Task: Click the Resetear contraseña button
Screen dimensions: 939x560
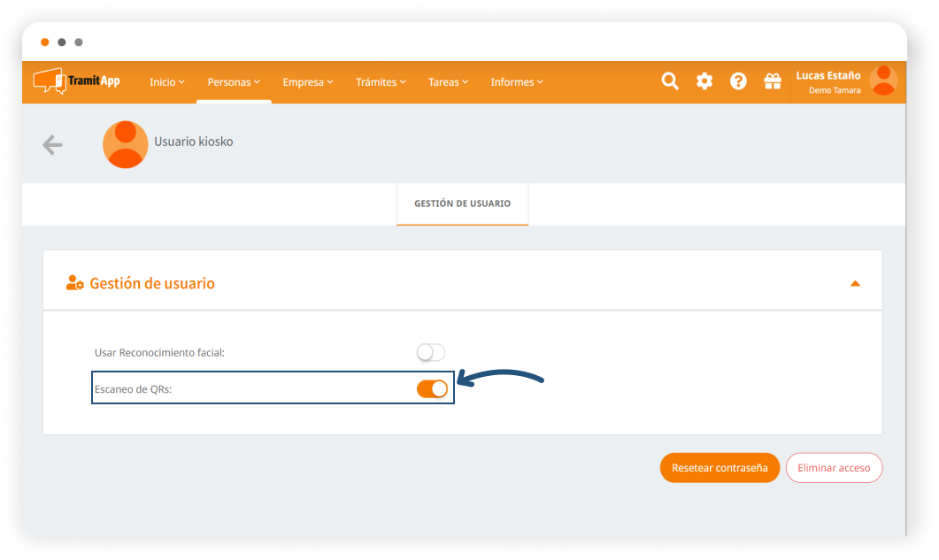Action: pos(720,468)
